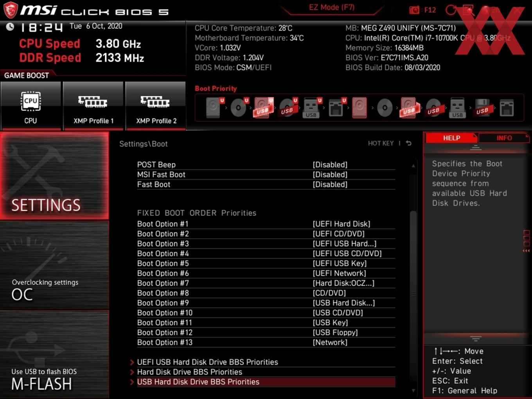Switch to the HELP tab

pyautogui.click(x=451, y=138)
